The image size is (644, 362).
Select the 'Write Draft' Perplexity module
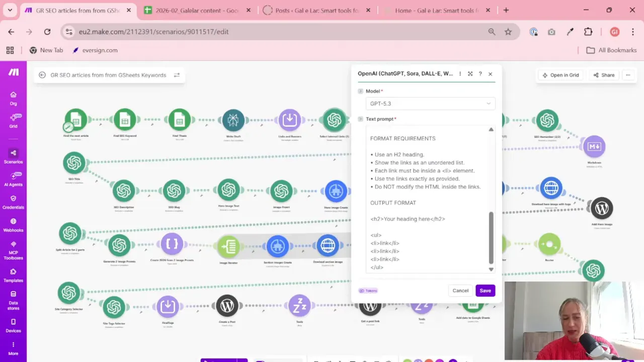[233, 120]
